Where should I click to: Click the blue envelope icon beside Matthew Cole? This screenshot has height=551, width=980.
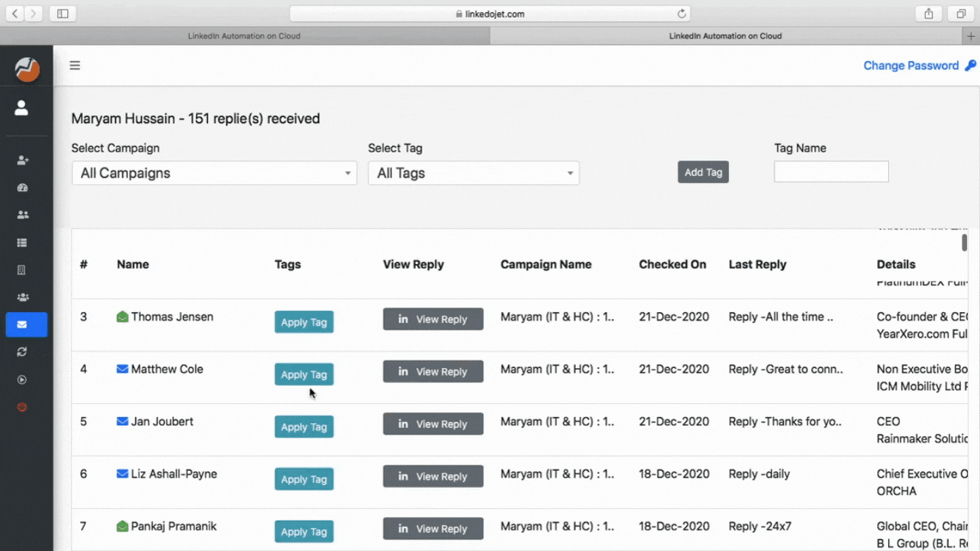pyautogui.click(x=122, y=369)
